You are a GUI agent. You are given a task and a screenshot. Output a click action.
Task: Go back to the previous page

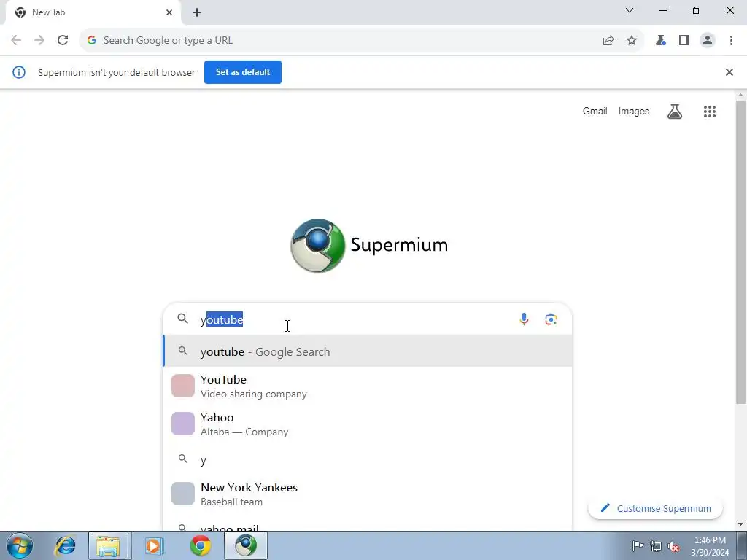[16, 41]
